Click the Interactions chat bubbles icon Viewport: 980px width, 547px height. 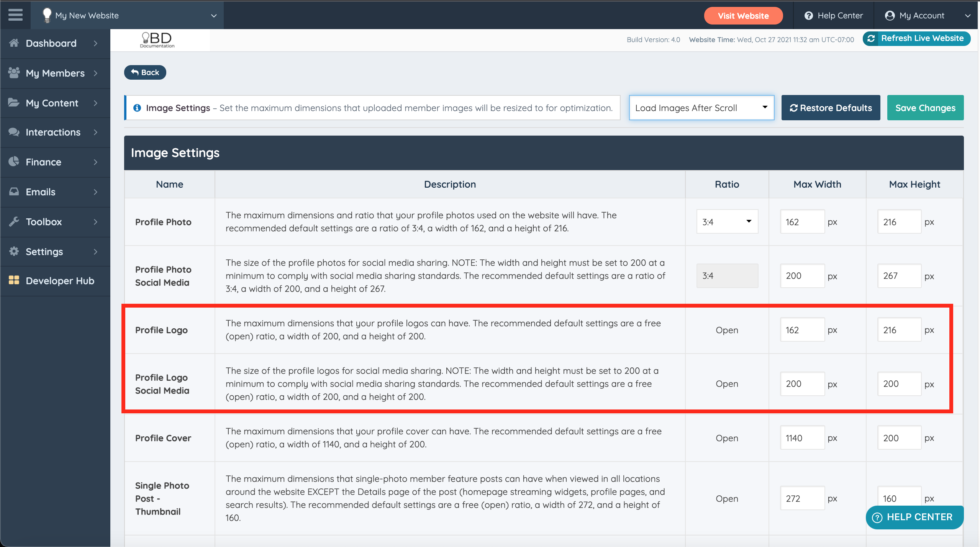click(14, 132)
